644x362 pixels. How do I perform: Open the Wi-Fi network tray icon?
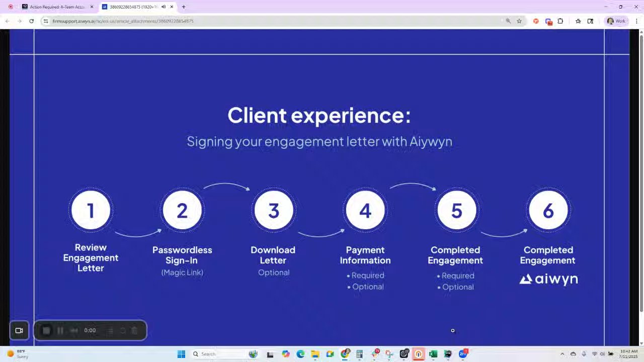click(x=595, y=354)
